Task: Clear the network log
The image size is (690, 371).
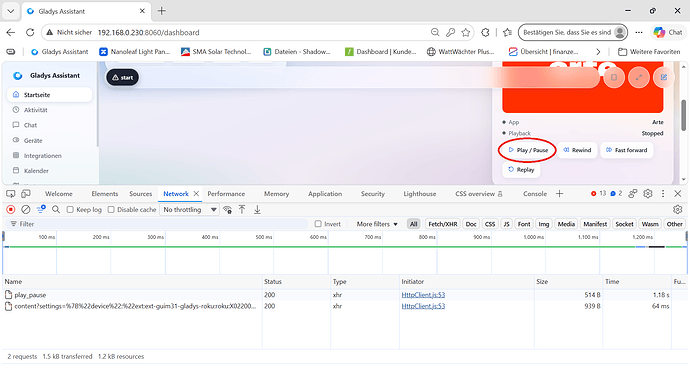Action: point(26,209)
